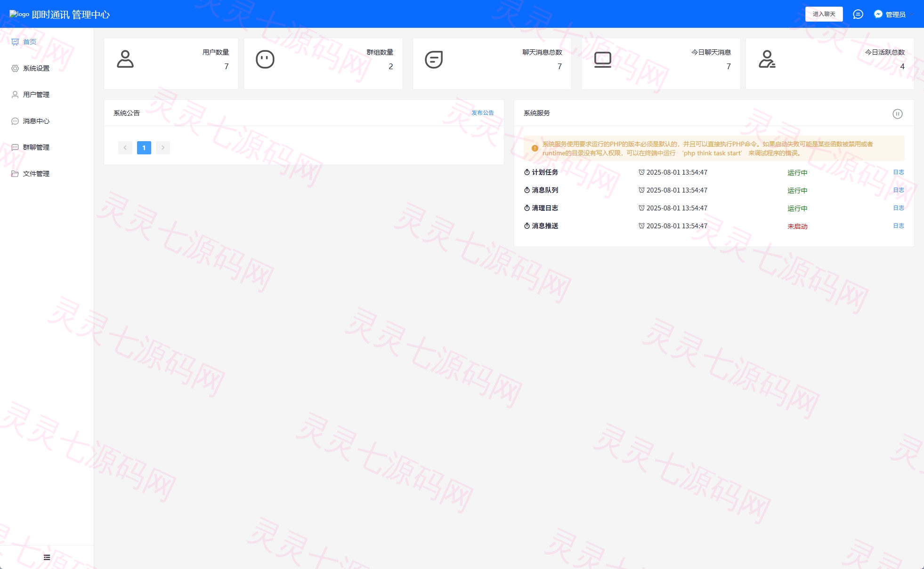Click the 运行中 status of 计划任务
The width and height of the screenshot is (924, 569).
(x=797, y=173)
